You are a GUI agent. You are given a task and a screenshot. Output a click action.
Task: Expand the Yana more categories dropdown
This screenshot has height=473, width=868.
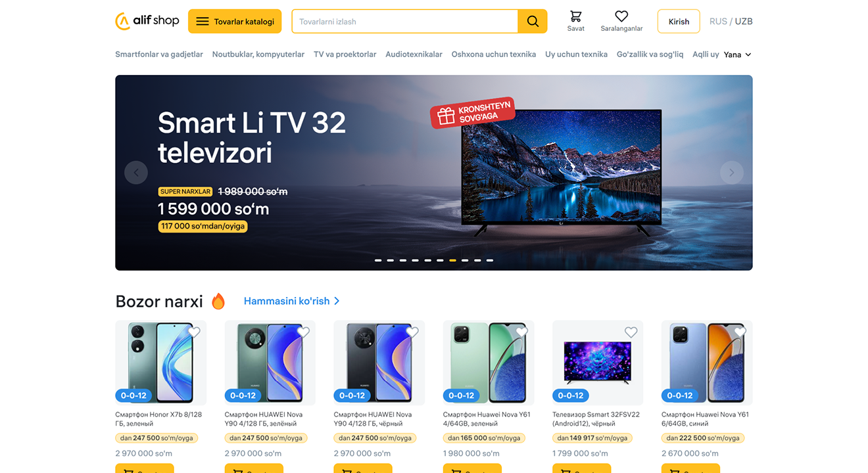[737, 55]
